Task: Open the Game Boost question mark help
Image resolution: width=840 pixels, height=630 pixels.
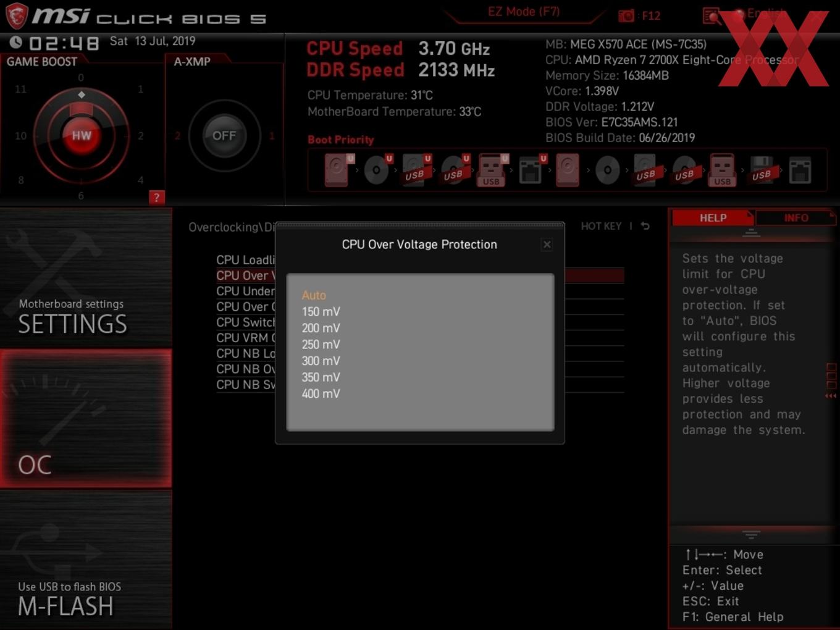Action: (x=157, y=198)
